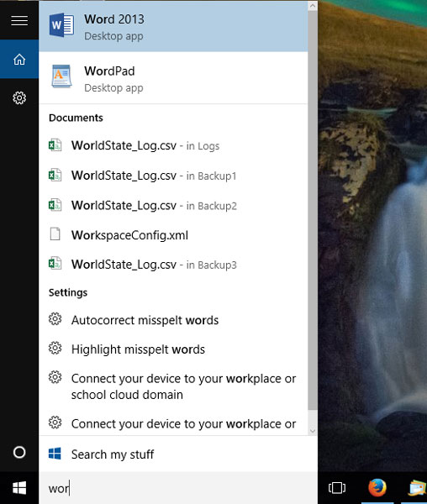
Task: Select the Home icon in the sidebar
Action: (x=19, y=59)
